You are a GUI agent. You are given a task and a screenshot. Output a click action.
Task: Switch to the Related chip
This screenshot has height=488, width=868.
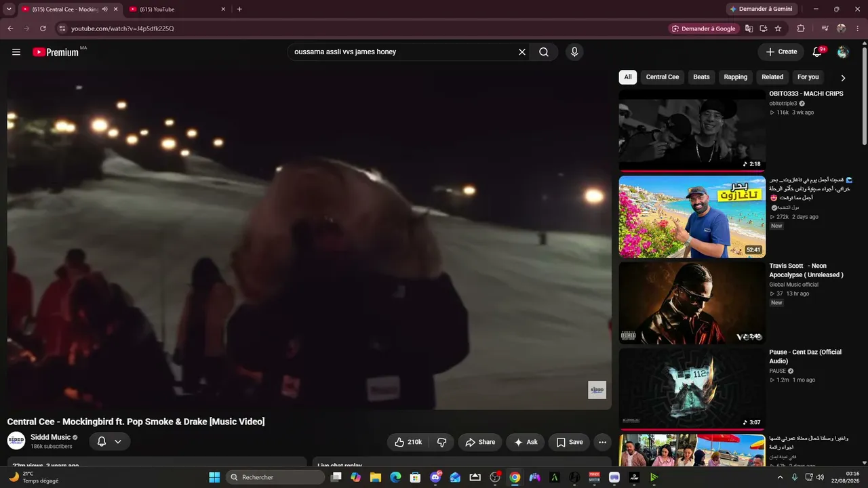(x=772, y=77)
